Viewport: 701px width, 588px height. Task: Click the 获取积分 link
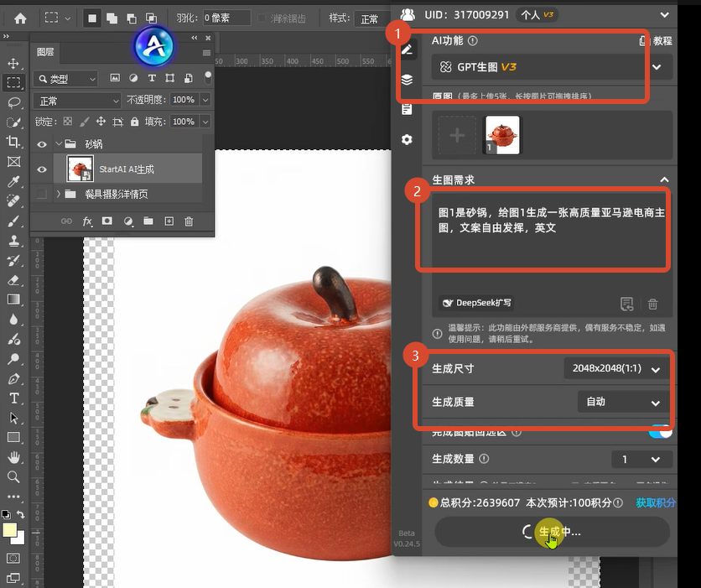point(656,502)
